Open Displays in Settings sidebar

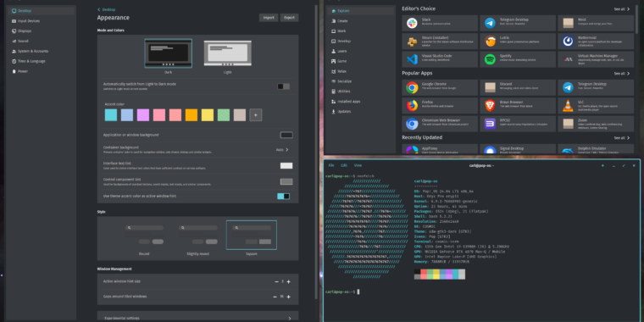tap(42, 31)
